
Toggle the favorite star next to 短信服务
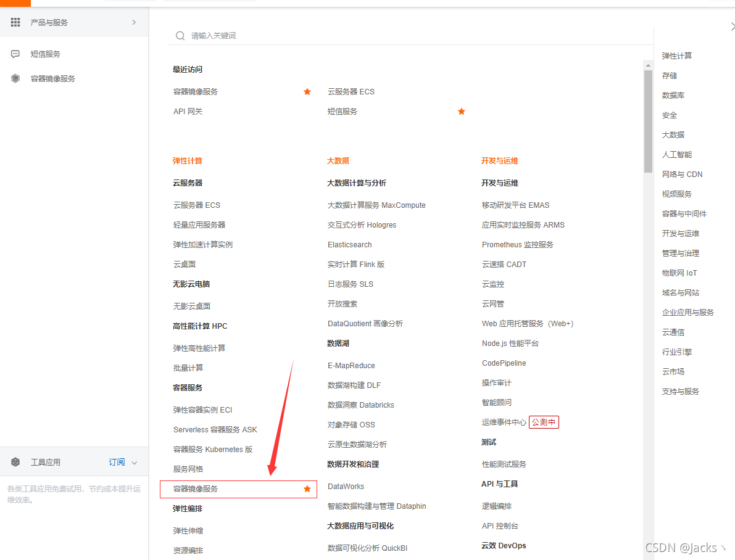(x=461, y=111)
